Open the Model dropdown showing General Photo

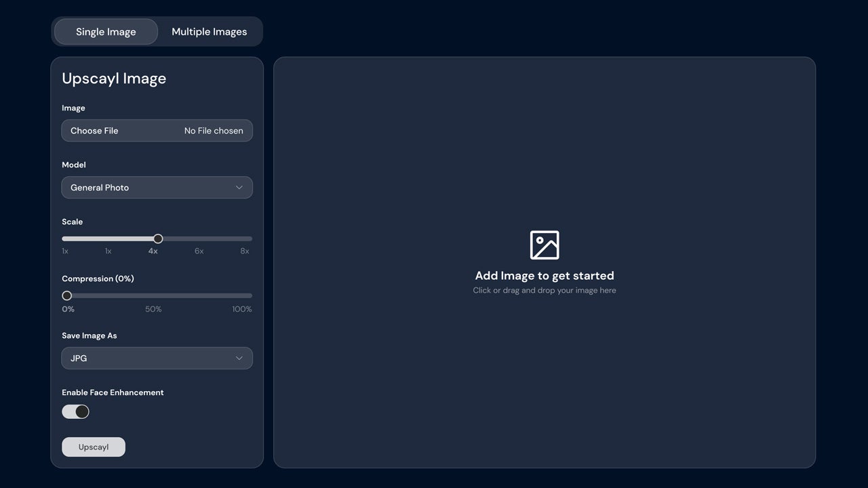pos(157,188)
